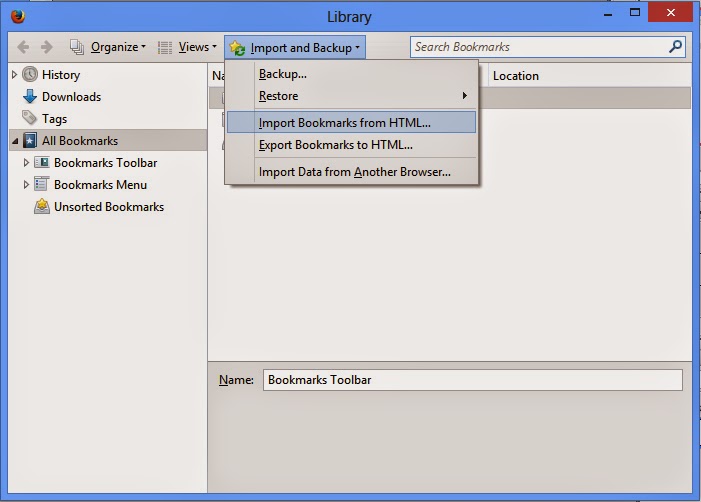Click the Views list icon

[x=165, y=47]
